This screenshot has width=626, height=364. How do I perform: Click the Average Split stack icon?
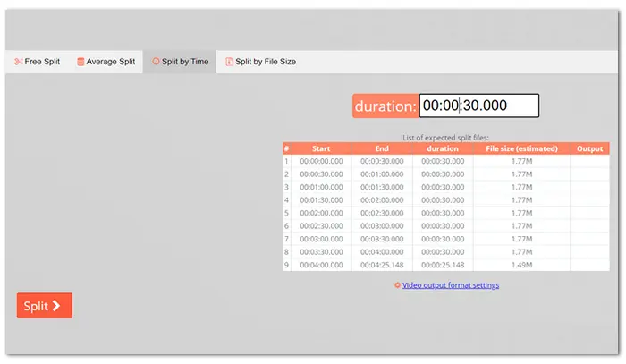pos(80,63)
